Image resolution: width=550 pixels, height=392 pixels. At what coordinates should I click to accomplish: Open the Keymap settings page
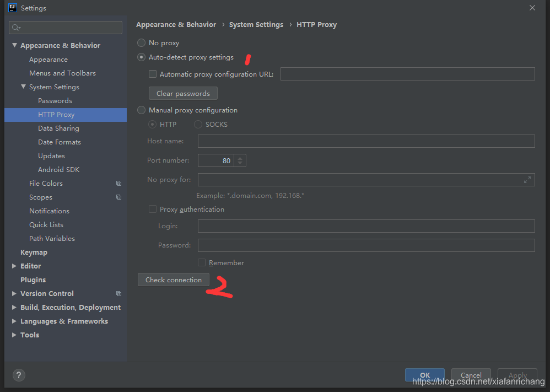click(34, 253)
